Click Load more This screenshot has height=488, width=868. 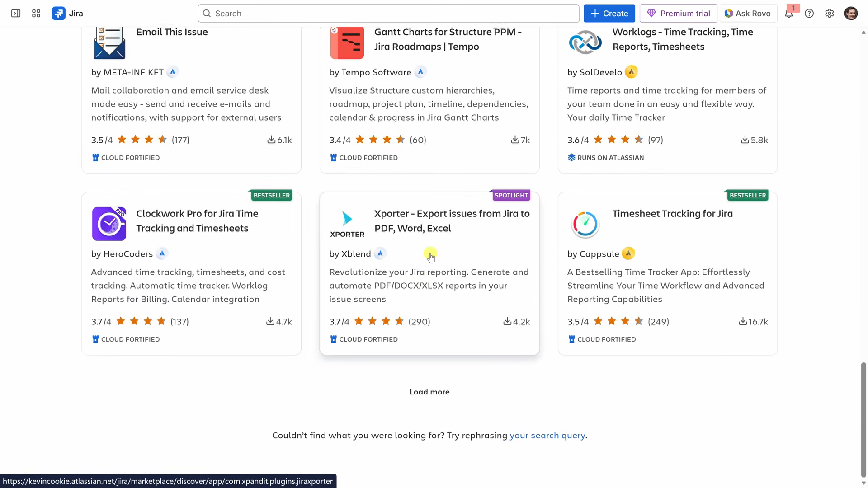(x=429, y=392)
